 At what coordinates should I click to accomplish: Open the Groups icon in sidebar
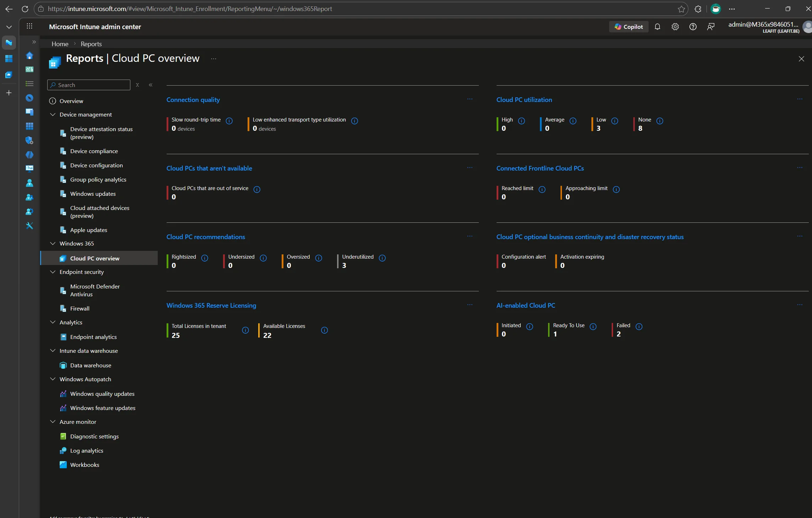29,197
